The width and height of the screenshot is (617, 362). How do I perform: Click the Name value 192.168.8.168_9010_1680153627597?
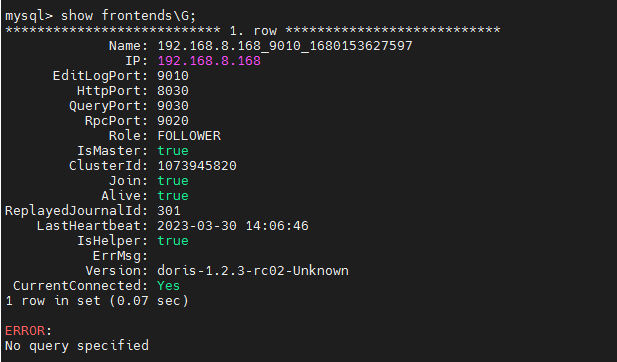pyautogui.click(x=285, y=46)
